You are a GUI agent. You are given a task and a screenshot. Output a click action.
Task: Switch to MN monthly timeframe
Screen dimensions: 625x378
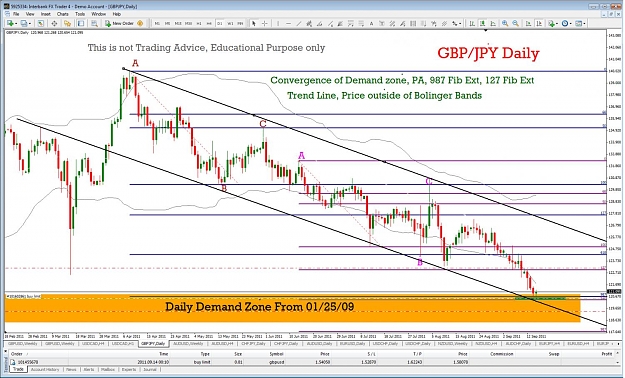click(x=240, y=24)
